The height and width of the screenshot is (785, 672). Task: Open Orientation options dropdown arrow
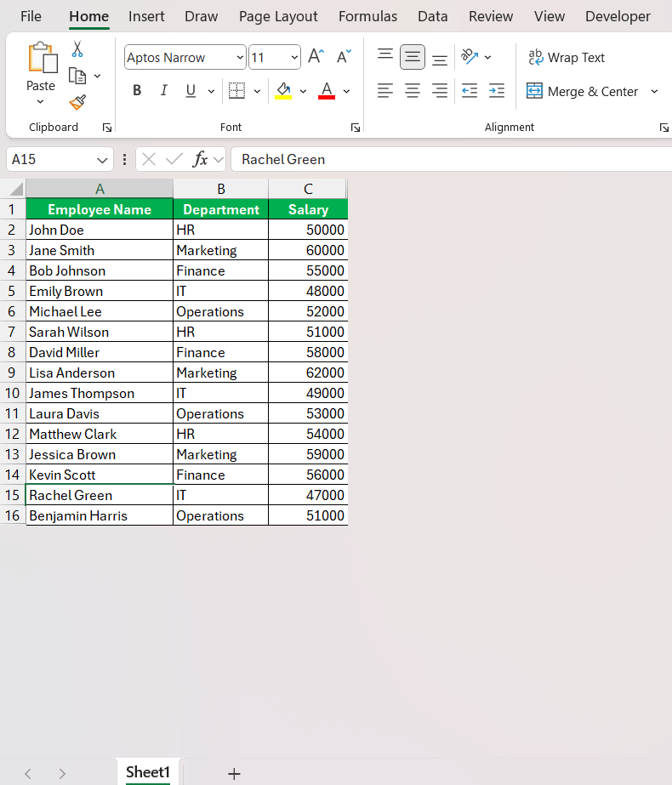tap(487, 57)
